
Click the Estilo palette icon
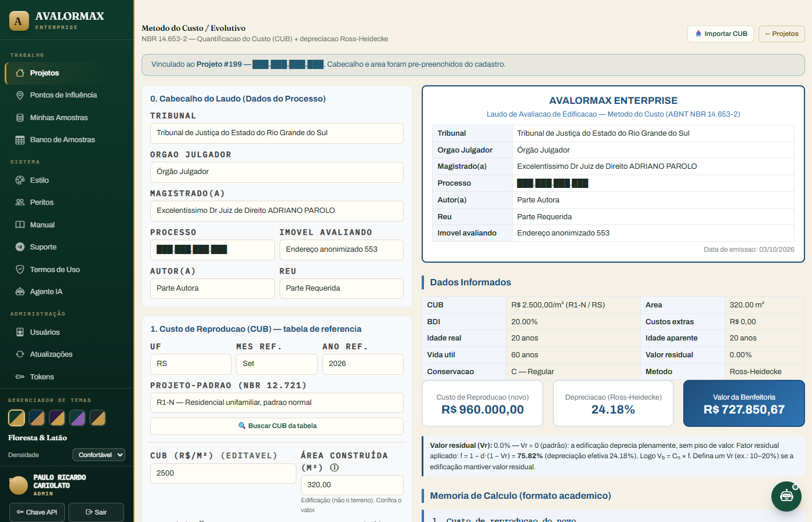pos(20,180)
